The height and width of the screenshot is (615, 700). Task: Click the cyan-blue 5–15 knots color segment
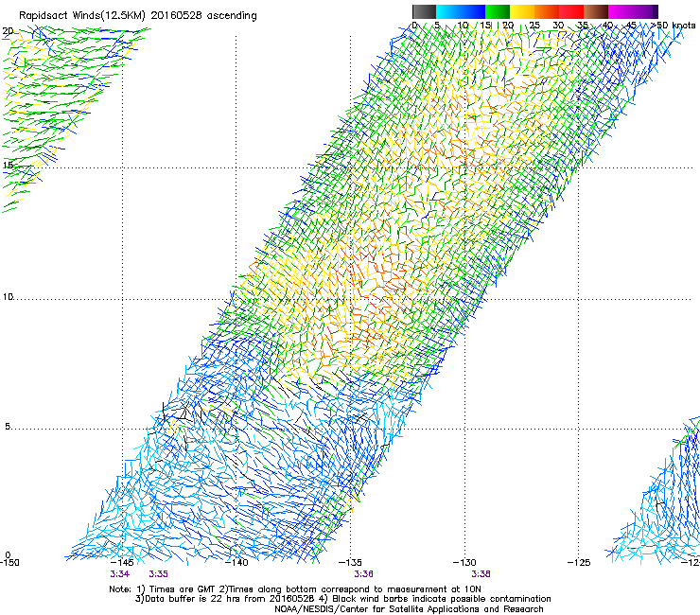click(461, 11)
